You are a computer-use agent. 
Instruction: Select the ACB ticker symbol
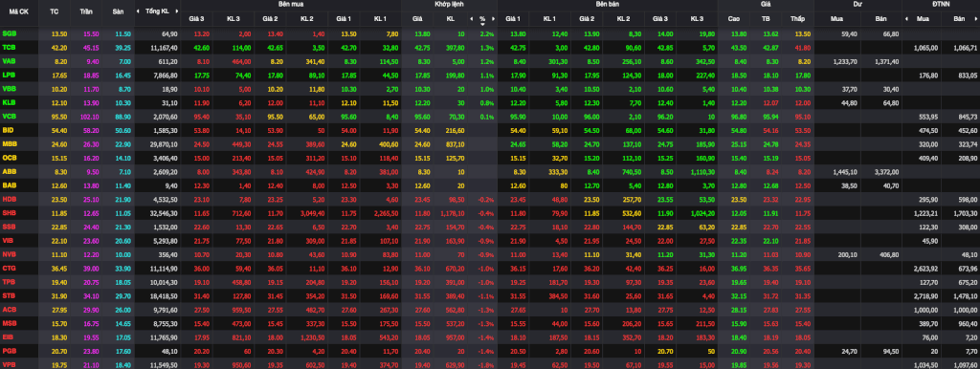coord(10,309)
